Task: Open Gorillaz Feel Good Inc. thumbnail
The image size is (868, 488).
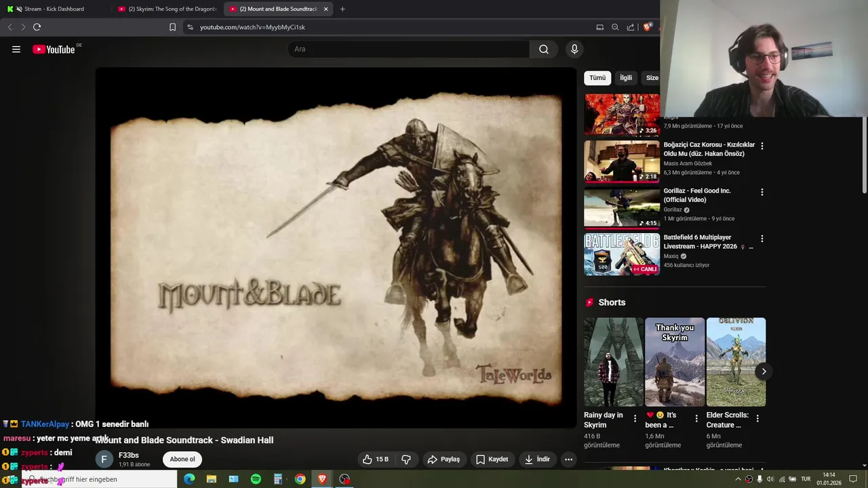Action: 622,207
